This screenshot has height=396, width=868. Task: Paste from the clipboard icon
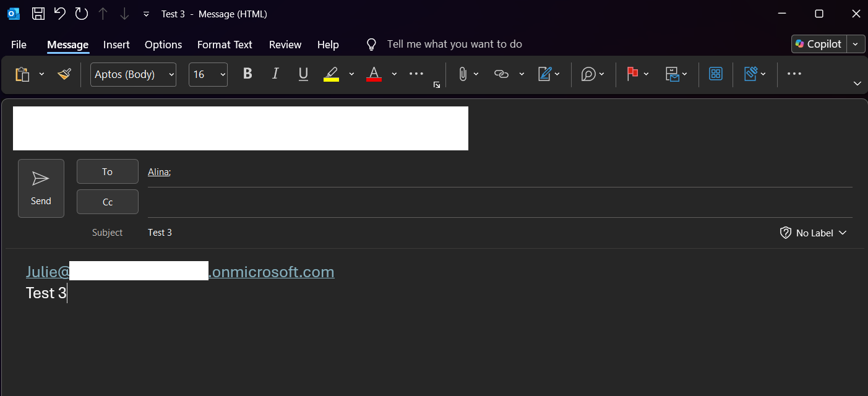pyautogui.click(x=22, y=74)
